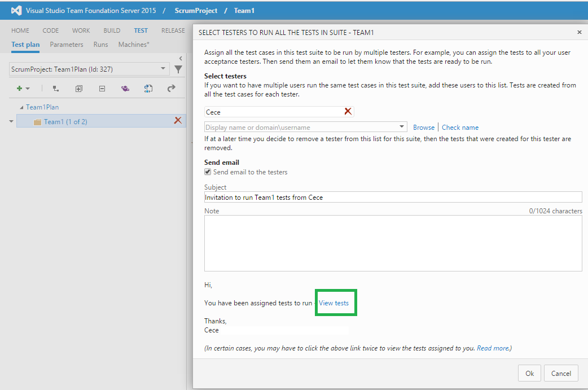Screen dimensions: 588x390
Task: Open the add new suite plus icon
Action: coord(20,89)
